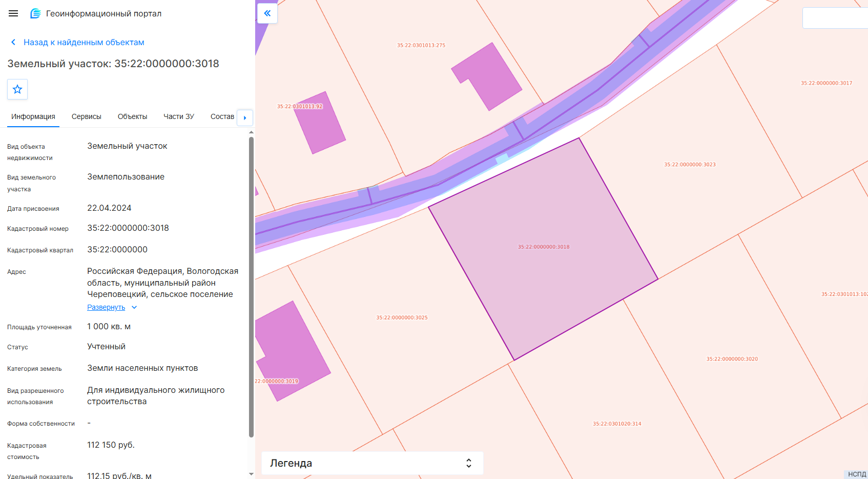Click the back arrow near Назад

click(13, 42)
